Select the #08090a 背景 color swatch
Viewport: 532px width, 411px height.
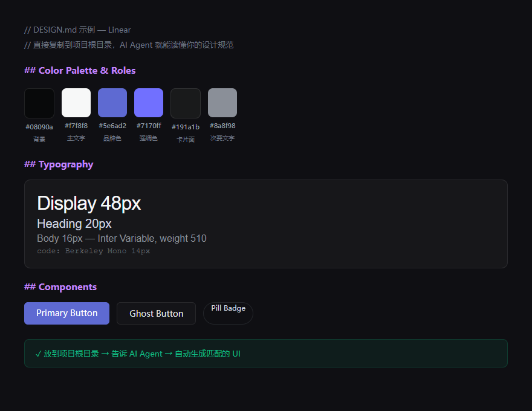click(39, 103)
